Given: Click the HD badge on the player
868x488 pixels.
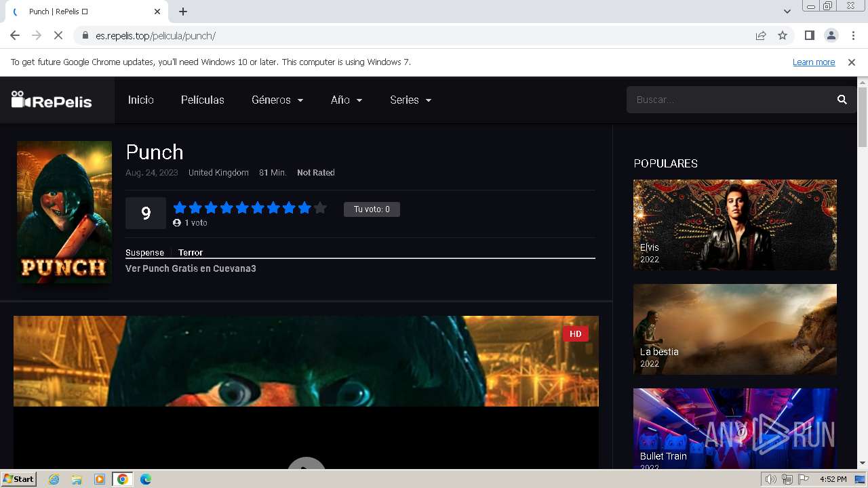Looking at the screenshot, I should pos(575,333).
